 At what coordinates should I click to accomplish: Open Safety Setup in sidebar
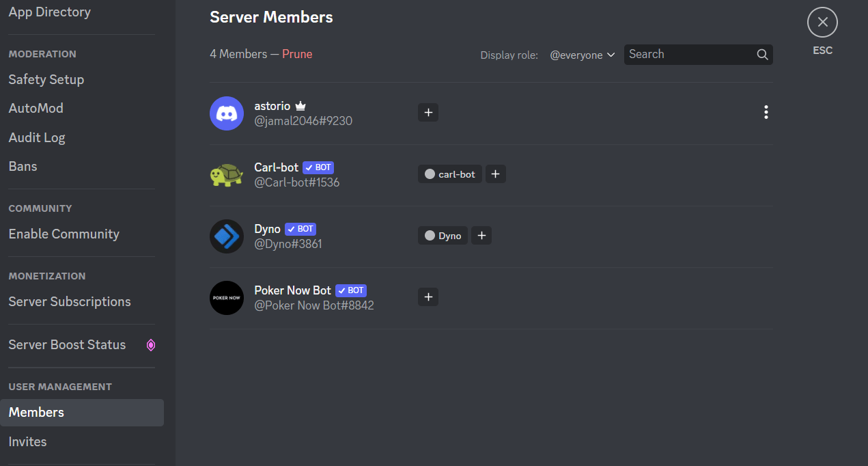pos(46,80)
